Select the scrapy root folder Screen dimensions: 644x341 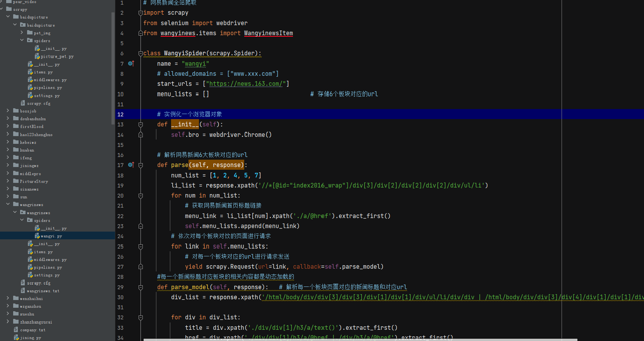click(x=20, y=9)
